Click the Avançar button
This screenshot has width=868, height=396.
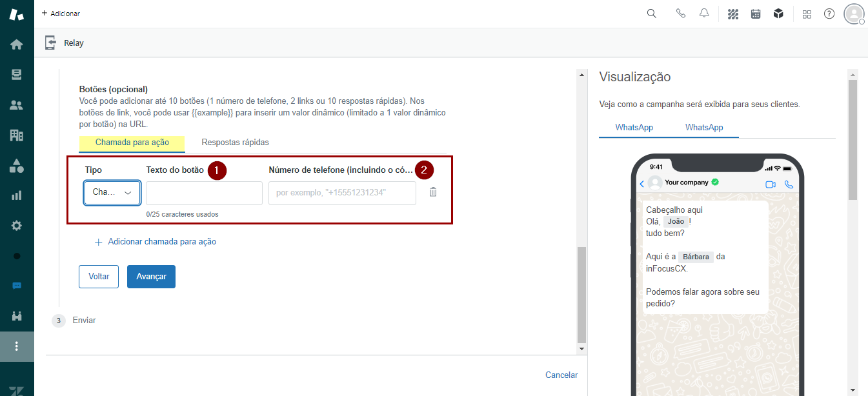(151, 277)
